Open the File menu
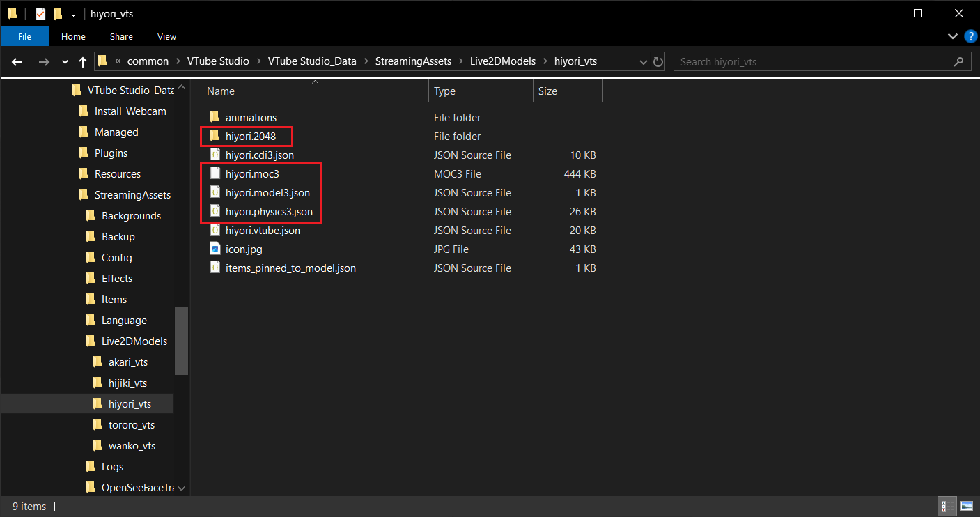980x517 pixels. point(24,36)
